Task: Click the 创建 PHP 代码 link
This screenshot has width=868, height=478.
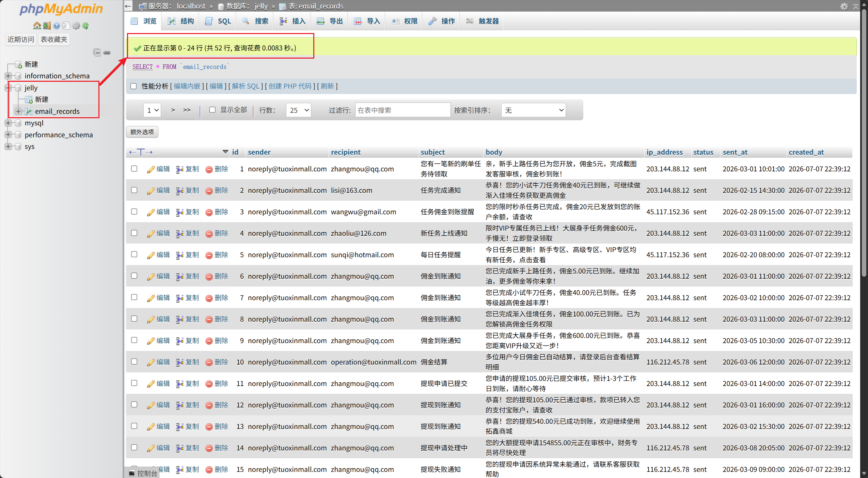Action: point(290,86)
